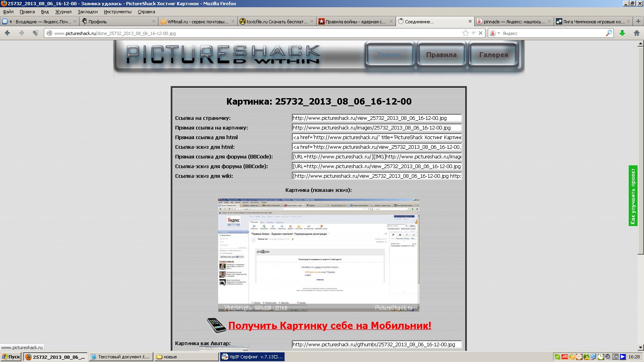Image resolution: width=644 pixels, height=362 pixels.
Task: Click the paint palette tray icon
Action: pos(572,357)
